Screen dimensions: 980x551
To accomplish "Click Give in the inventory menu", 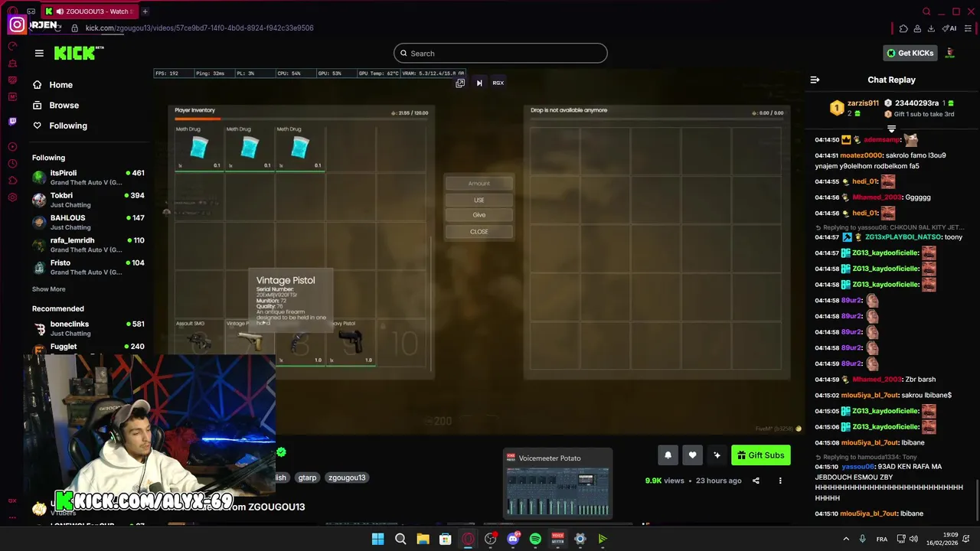I will 479,215.
